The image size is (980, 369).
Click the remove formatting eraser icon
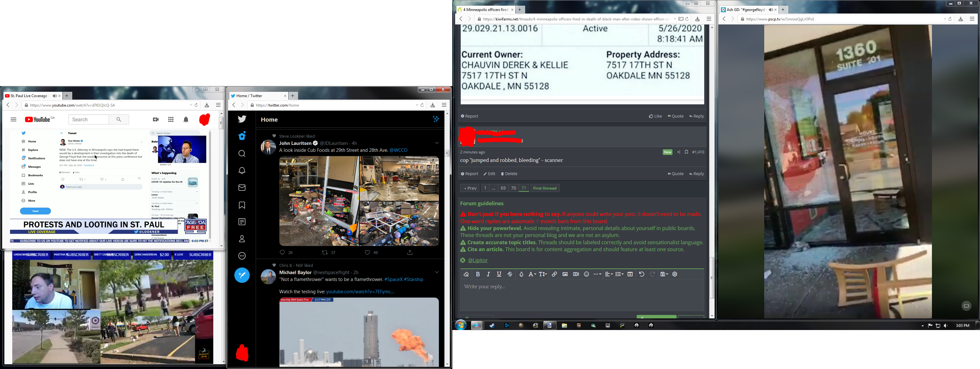466,274
